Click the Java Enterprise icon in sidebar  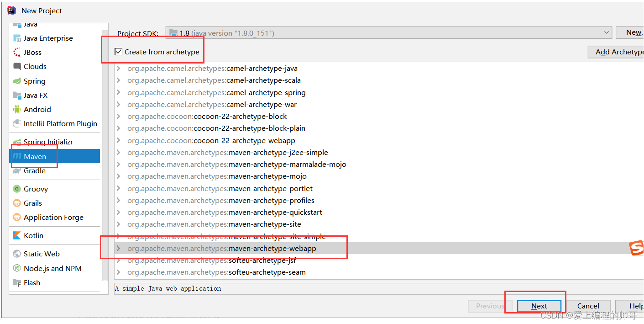point(17,38)
